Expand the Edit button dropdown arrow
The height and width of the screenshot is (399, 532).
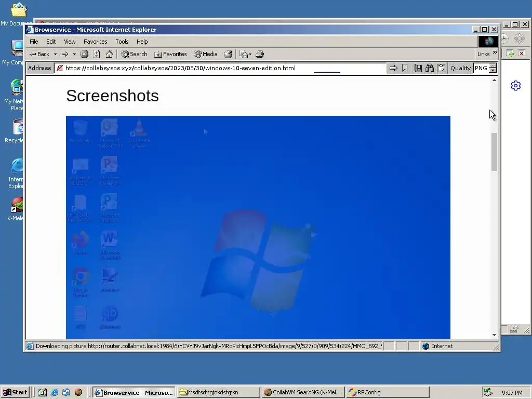coord(250,54)
